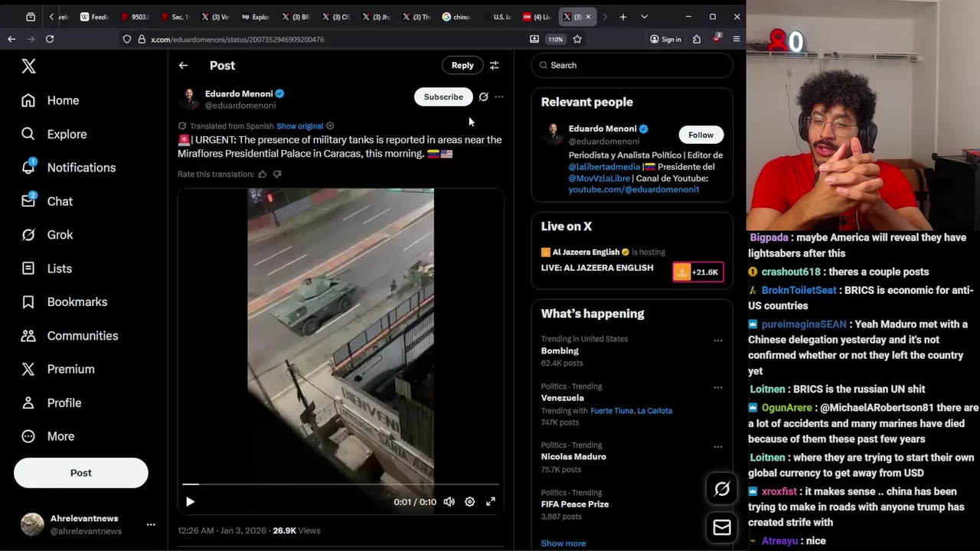Click the browser back arrow
The width and height of the screenshot is (980, 551).
[11, 39]
